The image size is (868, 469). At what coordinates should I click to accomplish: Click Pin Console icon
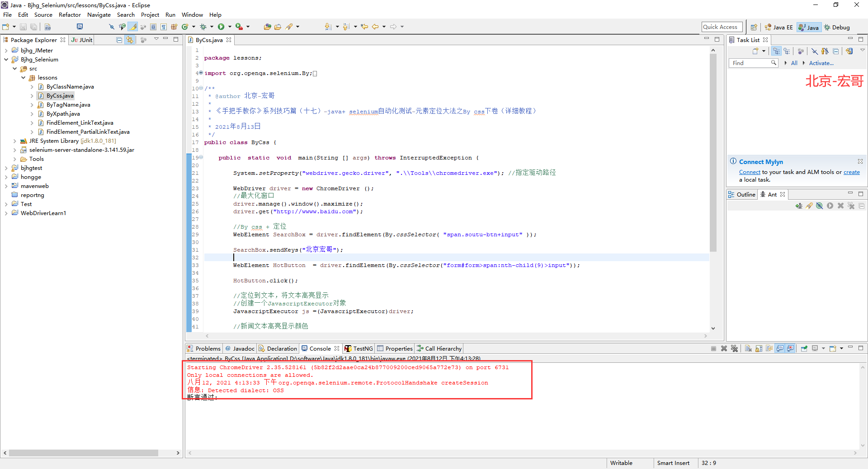click(804, 348)
